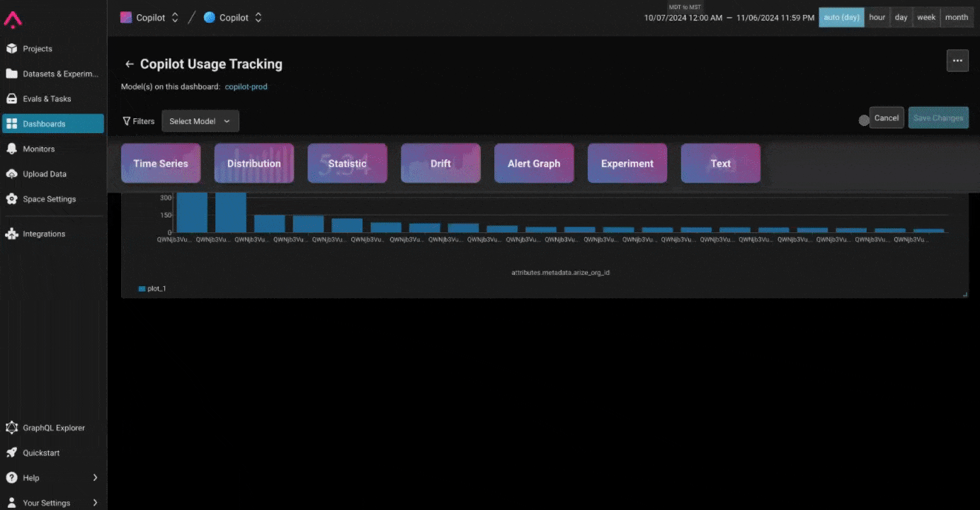Click the Integrations puzzle icon

[11, 234]
